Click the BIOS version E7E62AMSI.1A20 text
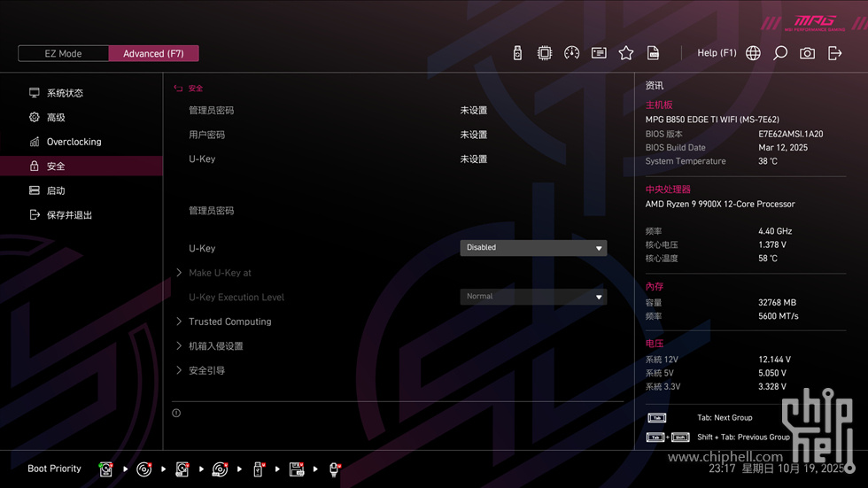 [790, 134]
